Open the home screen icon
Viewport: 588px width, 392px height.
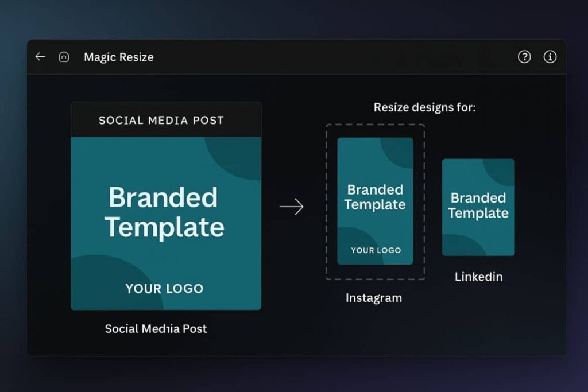64,57
